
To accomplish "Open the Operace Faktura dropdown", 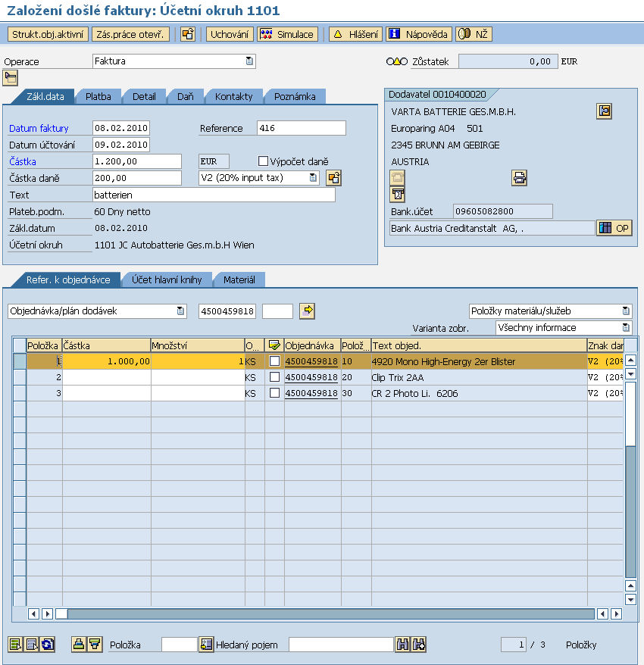I will click(249, 61).
